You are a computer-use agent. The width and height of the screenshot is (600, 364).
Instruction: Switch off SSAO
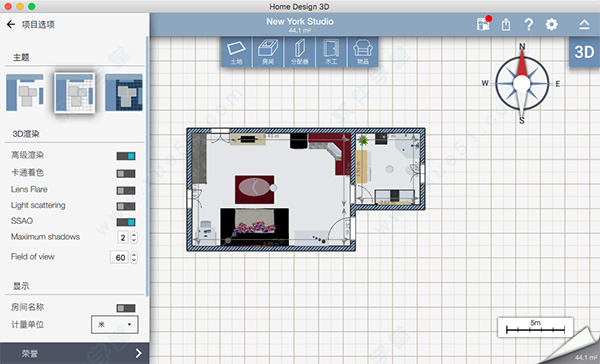126,222
